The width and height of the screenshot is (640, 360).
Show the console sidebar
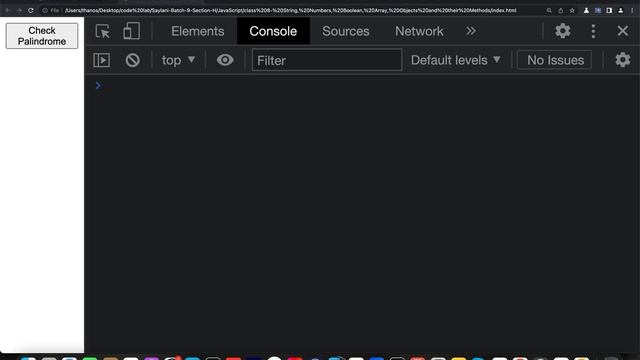(x=102, y=60)
